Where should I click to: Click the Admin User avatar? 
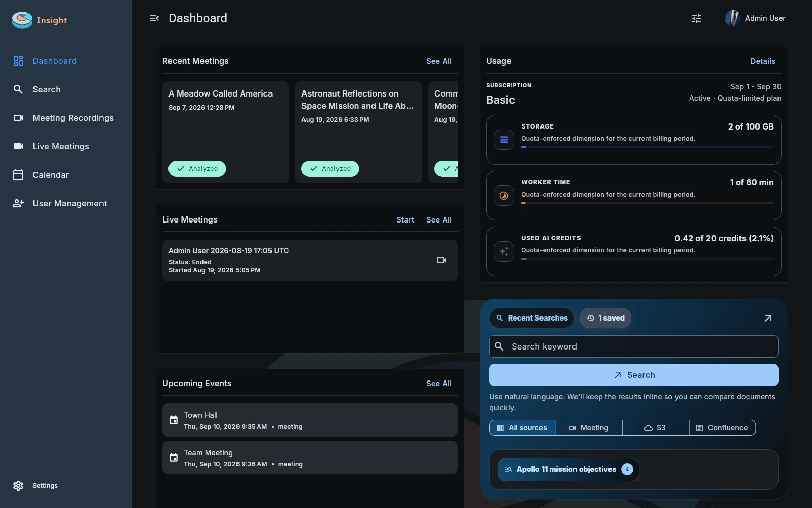732,18
